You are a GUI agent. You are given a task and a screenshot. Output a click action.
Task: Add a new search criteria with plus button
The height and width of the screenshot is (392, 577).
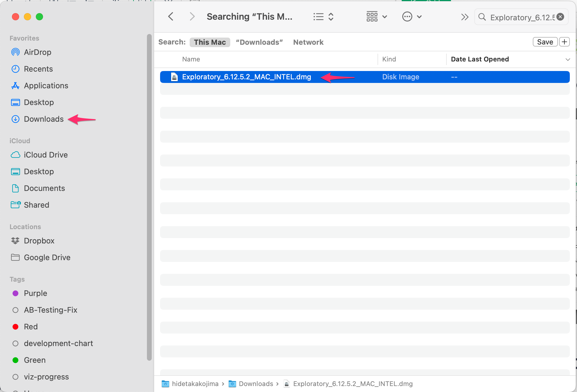(x=564, y=42)
